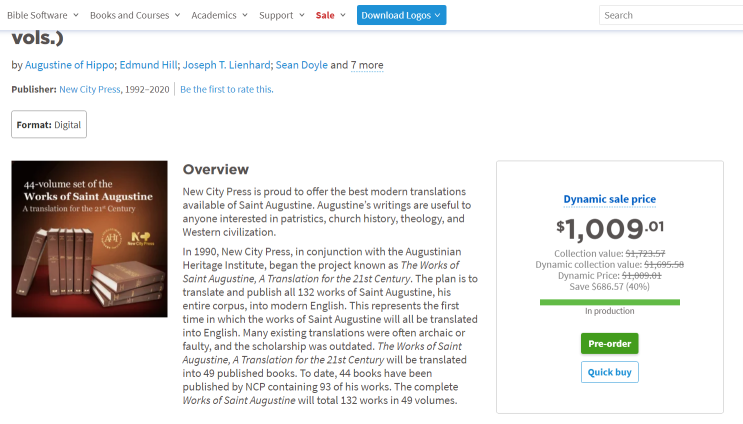
Task: Open the Works of Saint Augustine cover image
Action: click(x=90, y=239)
